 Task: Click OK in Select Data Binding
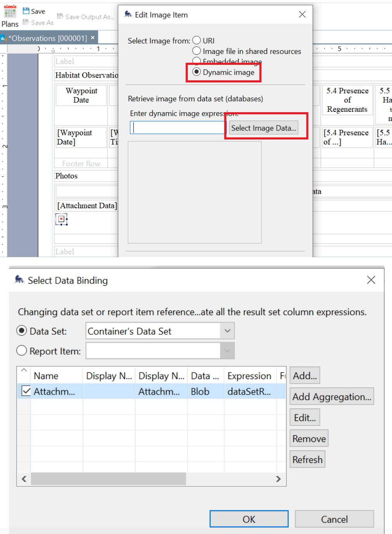tap(249, 519)
